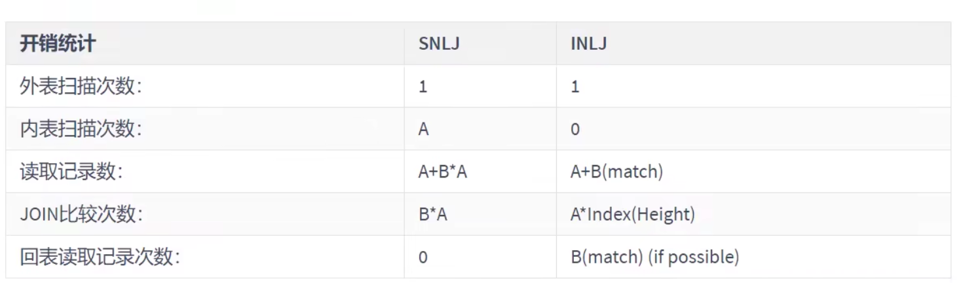The height and width of the screenshot is (283, 980).
Task: Click SNLJ value in 外表扫描次数 row
Action: coord(423,86)
